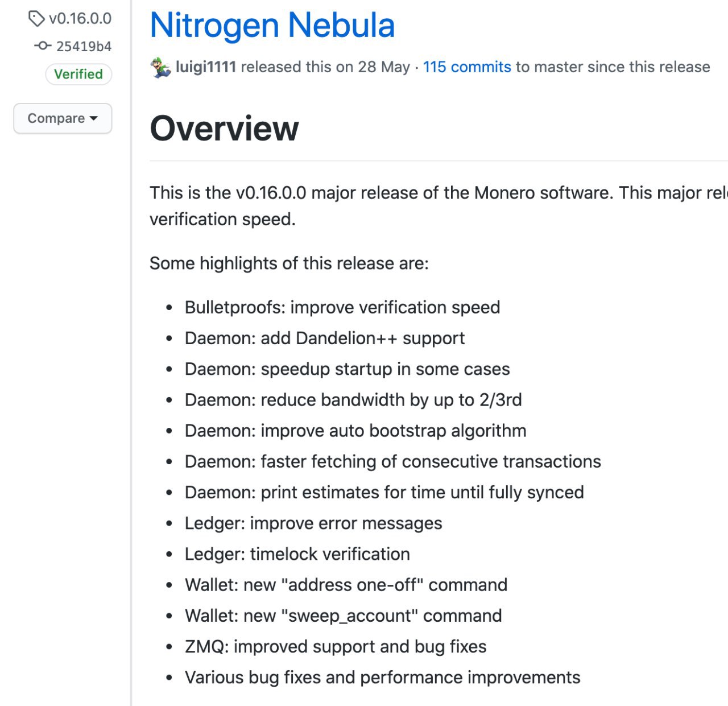Click the ZMQ improved support item
The height and width of the screenshot is (706, 728).
[336, 647]
